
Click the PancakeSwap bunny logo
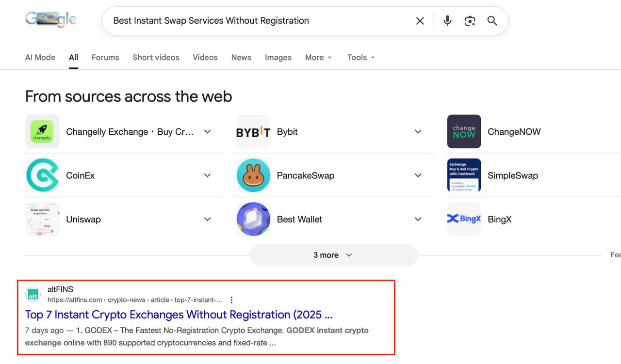tap(253, 175)
